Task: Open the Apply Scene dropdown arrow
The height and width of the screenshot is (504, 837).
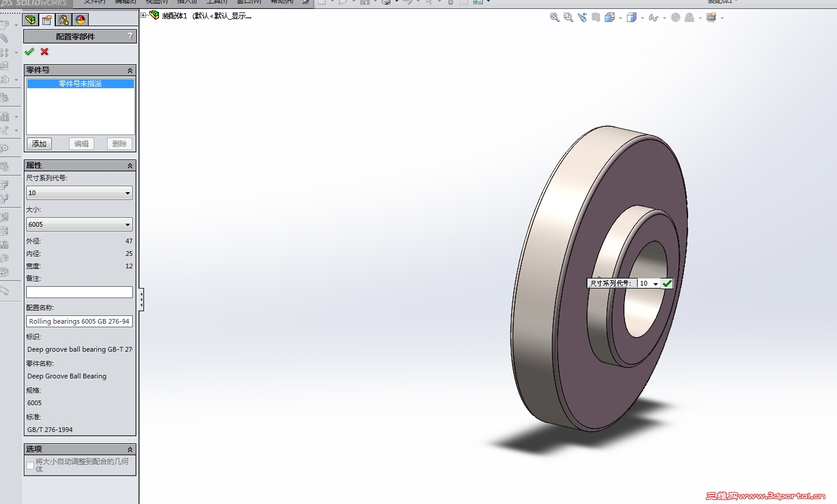Action: 700,18
